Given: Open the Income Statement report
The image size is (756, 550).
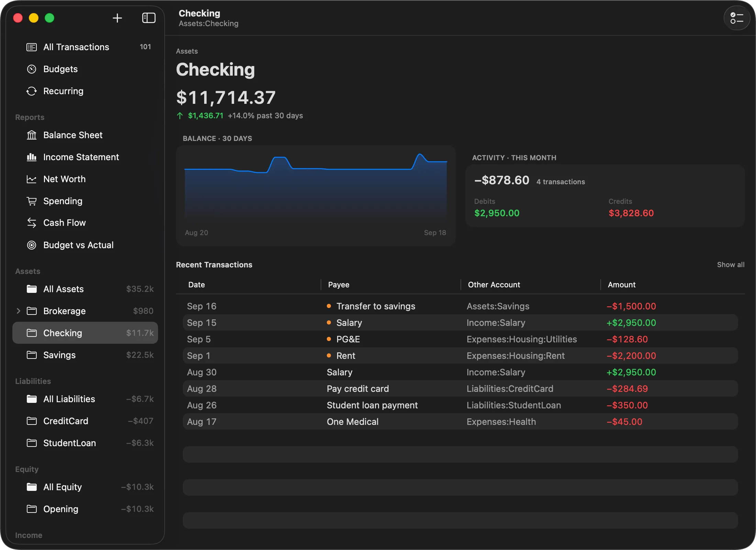Looking at the screenshot, I should click(x=85, y=157).
